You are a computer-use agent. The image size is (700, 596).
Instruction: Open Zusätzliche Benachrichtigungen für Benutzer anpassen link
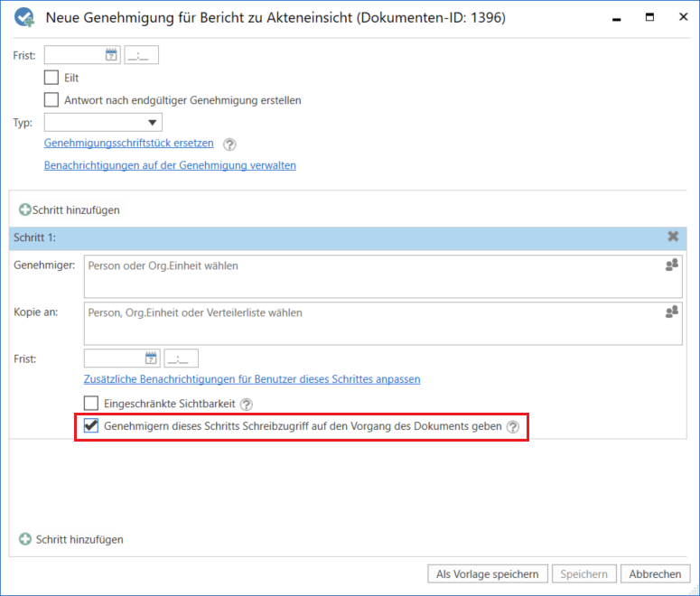(x=252, y=379)
